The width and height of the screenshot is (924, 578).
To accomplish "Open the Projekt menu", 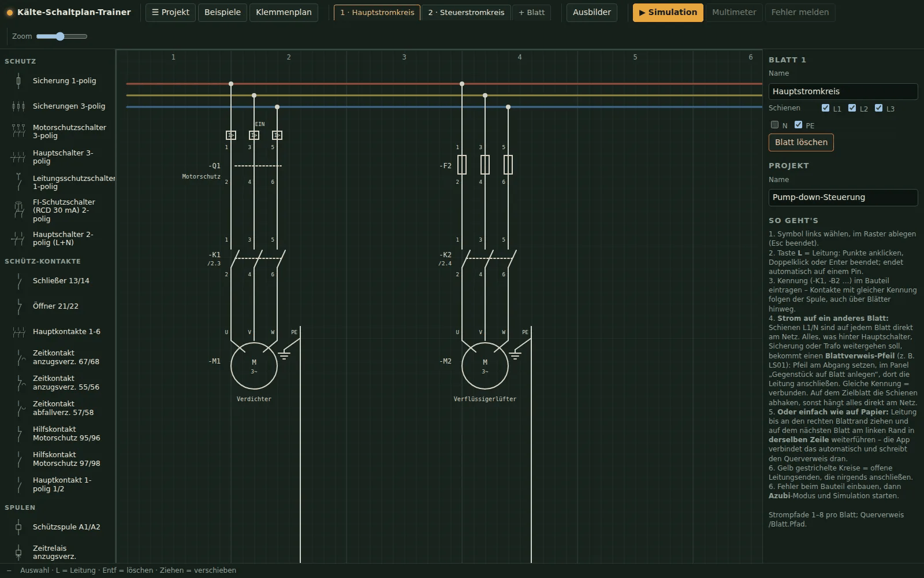I will coord(170,12).
